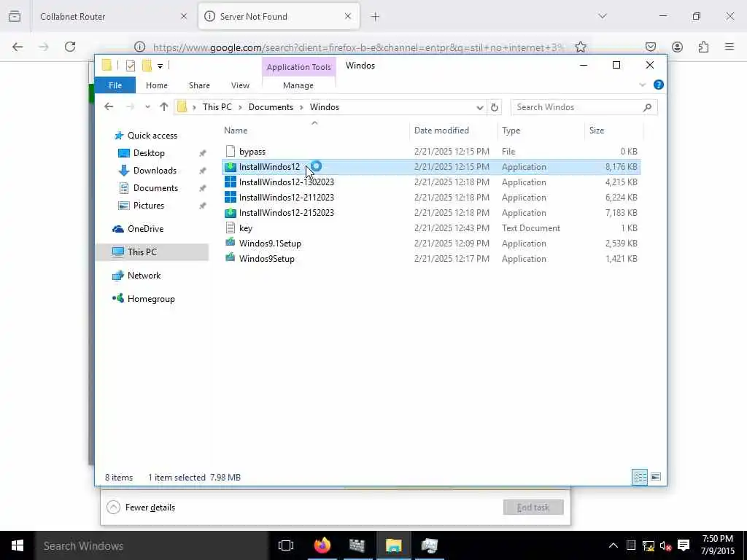Go back in File Explorer
747x560 pixels.
pyautogui.click(x=109, y=107)
